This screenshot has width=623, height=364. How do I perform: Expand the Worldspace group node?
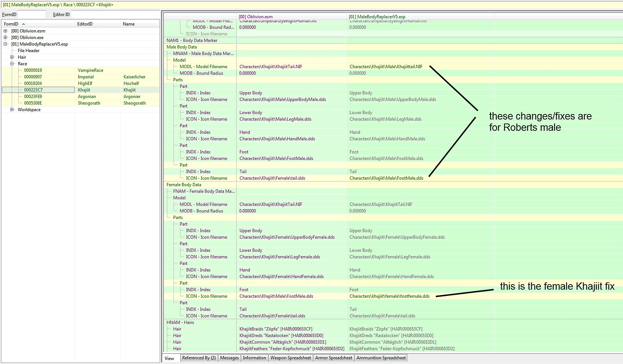click(12, 110)
